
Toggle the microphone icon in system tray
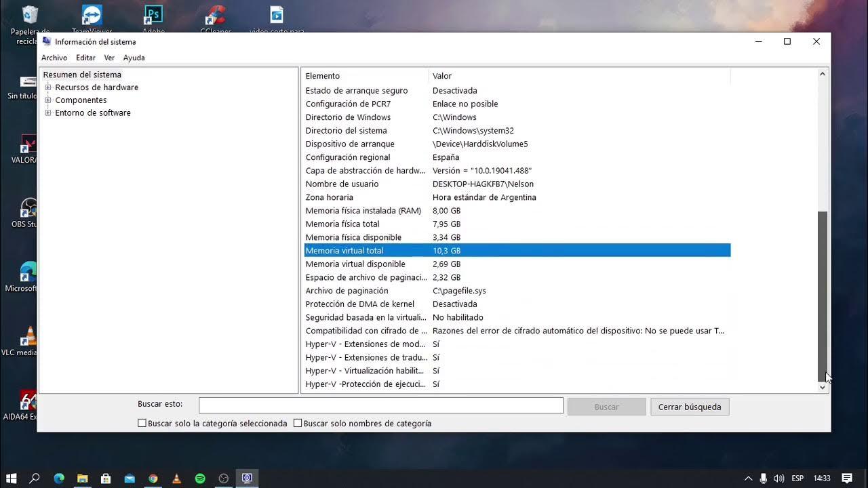(763, 478)
